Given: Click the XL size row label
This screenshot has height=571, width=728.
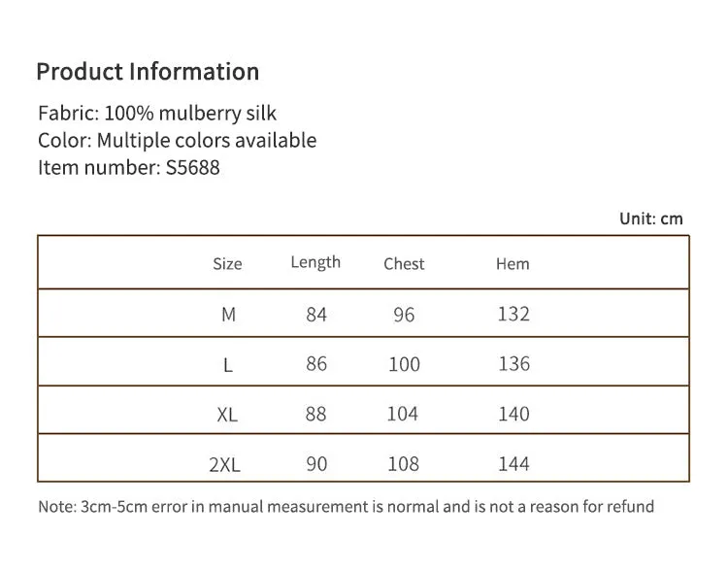Looking at the screenshot, I should point(227,415).
